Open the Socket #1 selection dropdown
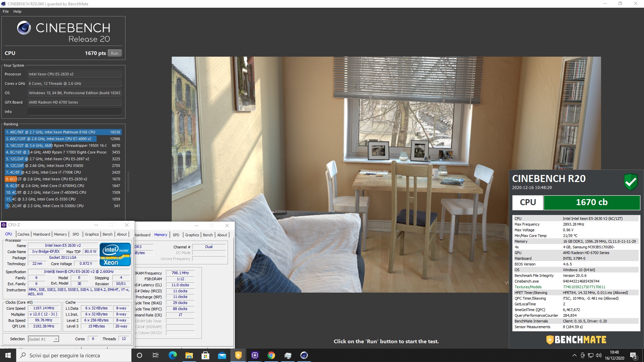Screen dimensions: 644x362 44,339
